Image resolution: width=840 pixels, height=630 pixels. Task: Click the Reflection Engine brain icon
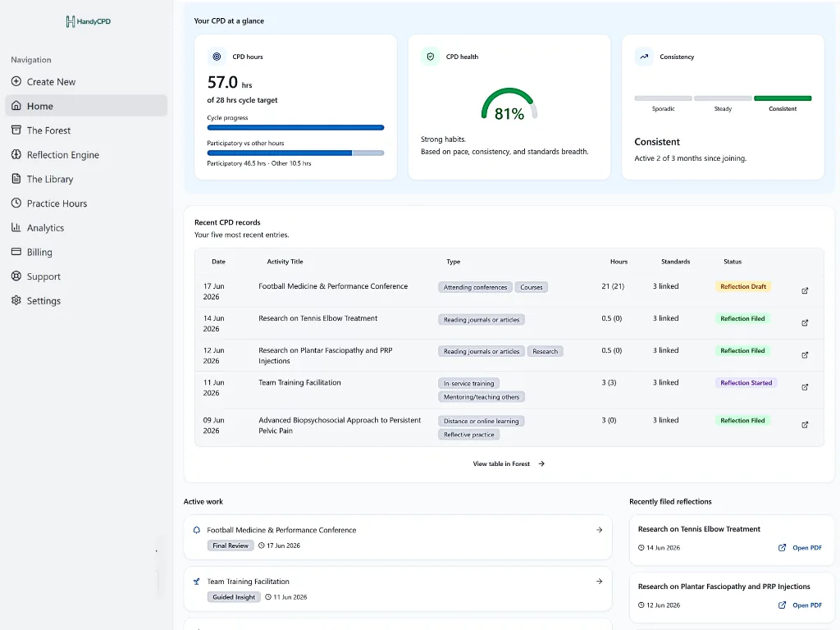coord(16,154)
